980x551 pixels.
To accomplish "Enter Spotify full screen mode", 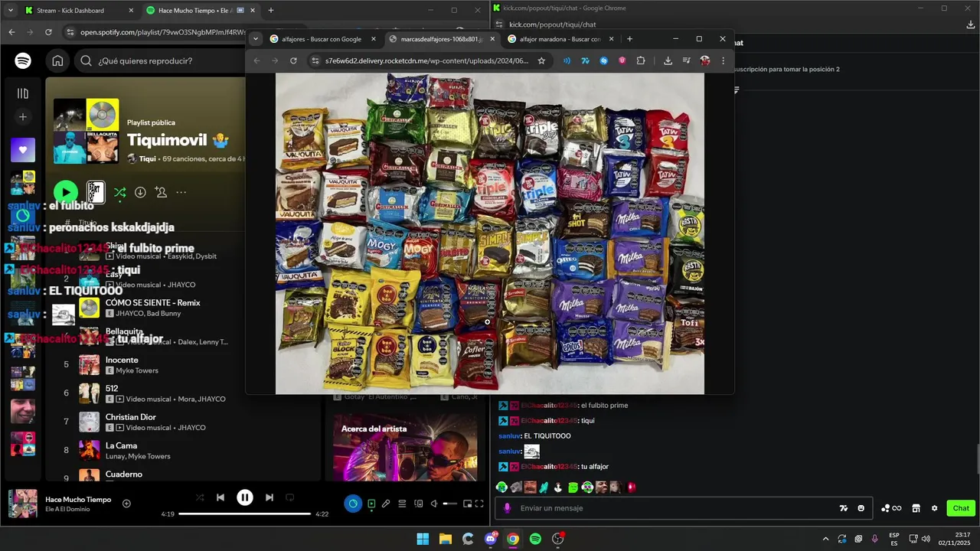I will (x=479, y=504).
